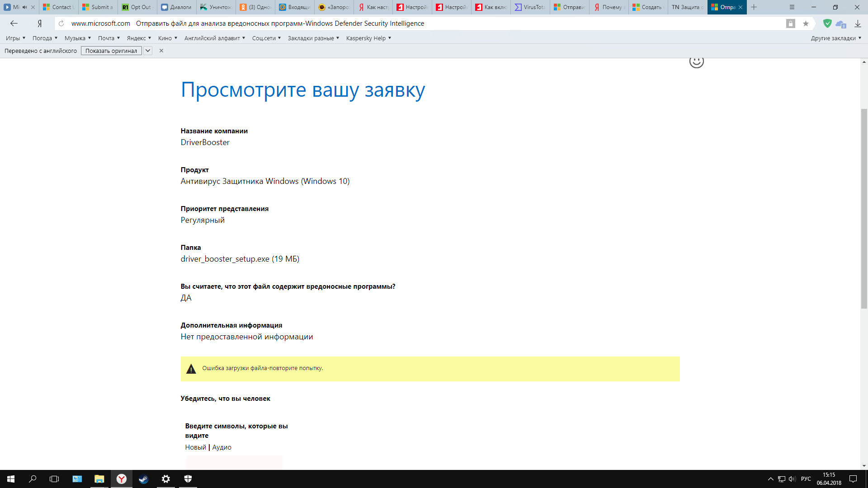The height and width of the screenshot is (488, 868).
Task: Expand the Закладки разные bookmarks folder
Action: 313,38
